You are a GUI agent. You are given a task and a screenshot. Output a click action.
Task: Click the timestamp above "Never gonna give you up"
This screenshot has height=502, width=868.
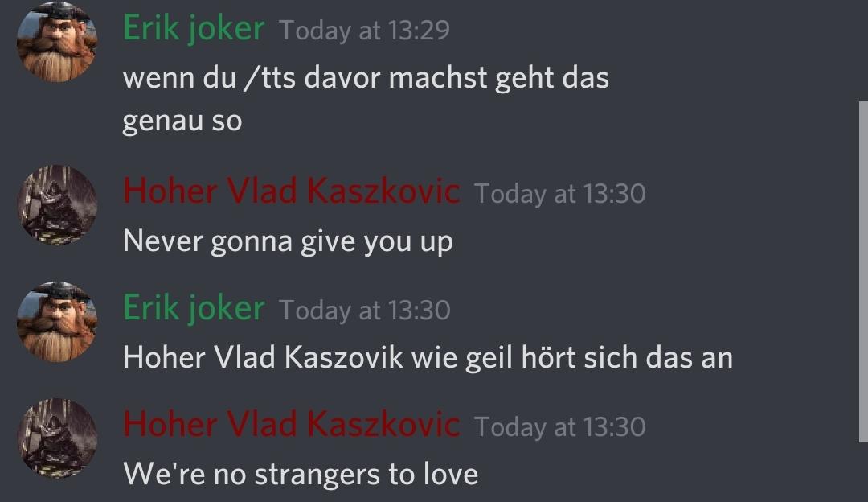[x=559, y=194]
